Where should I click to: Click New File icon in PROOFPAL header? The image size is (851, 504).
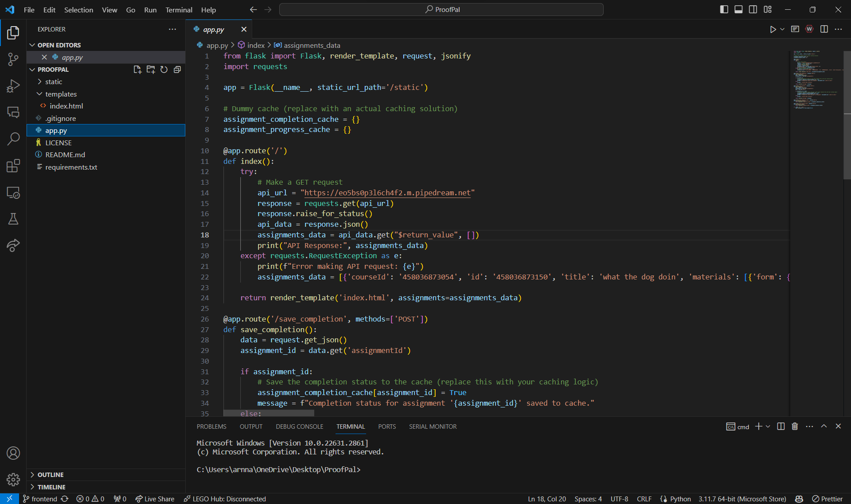tap(137, 70)
